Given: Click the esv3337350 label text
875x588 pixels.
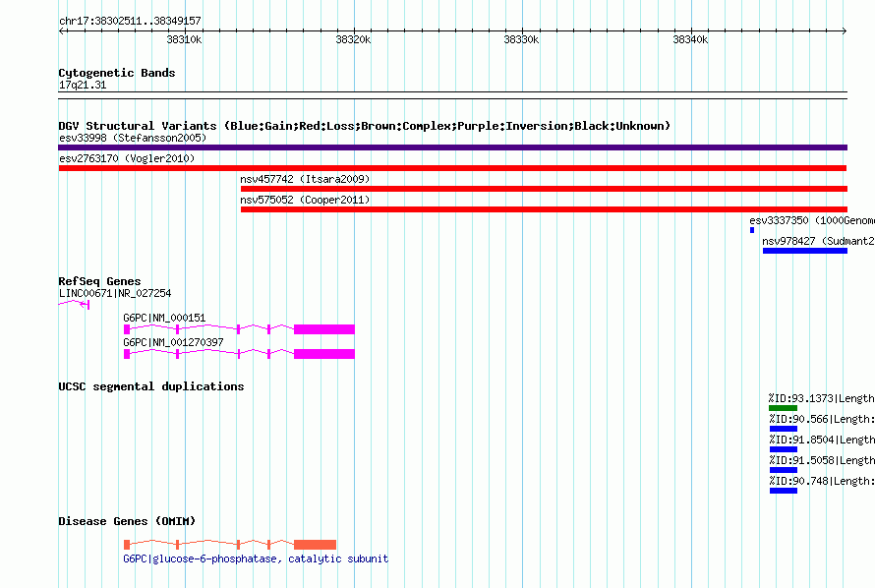Looking at the screenshot, I should [812, 220].
